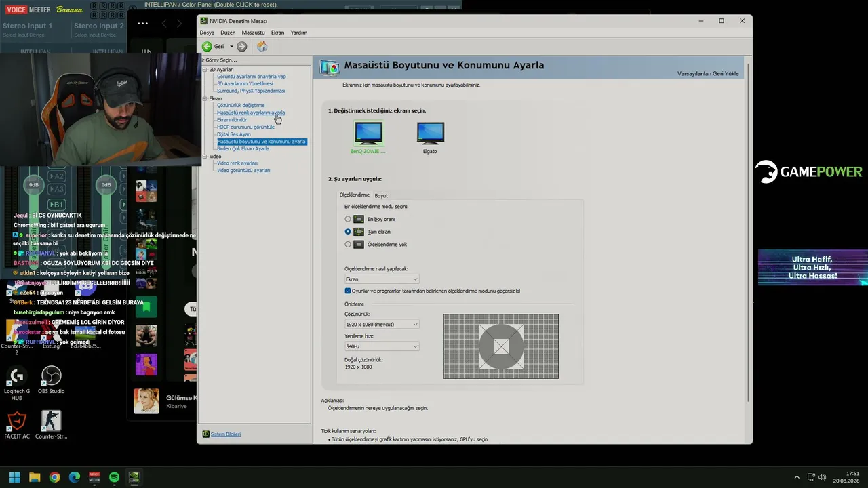Open 3D Ayarlarının Yönetimesi
Image resolution: width=868 pixels, height=488 pixels.
pyautogui.click(x=245, y=84)
